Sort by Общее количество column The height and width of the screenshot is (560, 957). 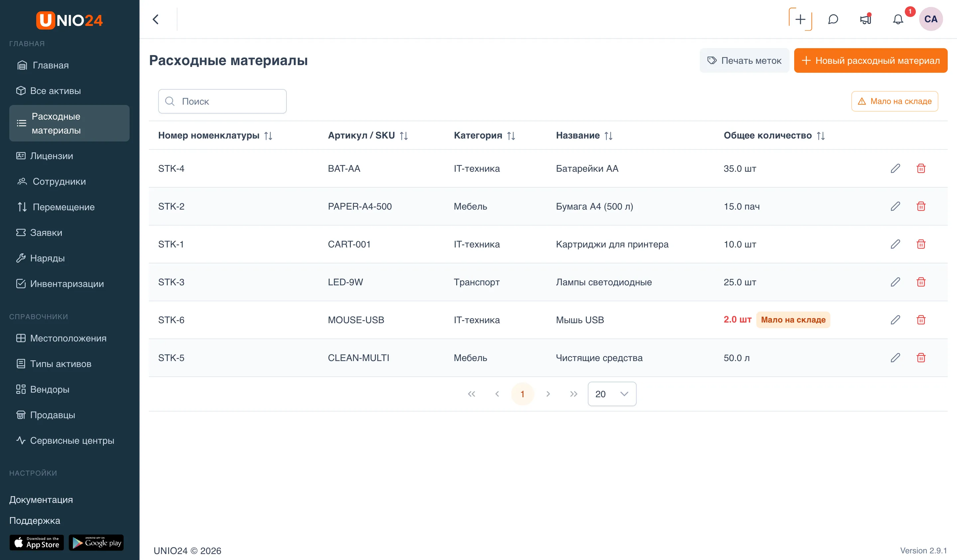tap(820, 136)
